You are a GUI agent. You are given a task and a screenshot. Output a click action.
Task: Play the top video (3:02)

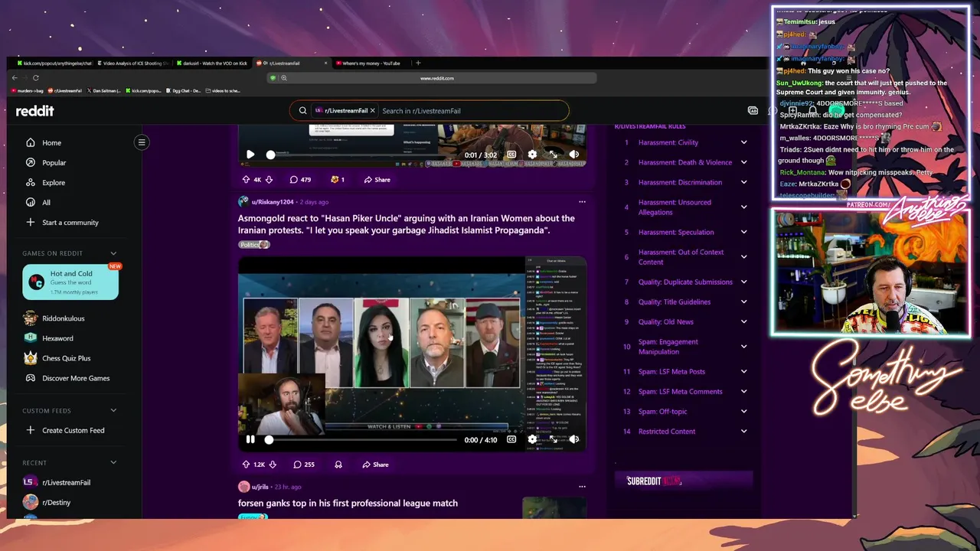250,155
